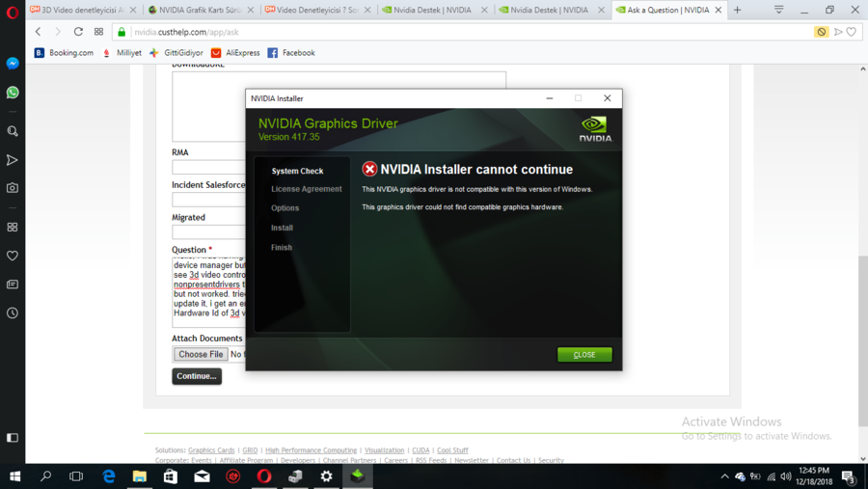
Task: Open the Opera menu logo
Action: click(x=13, y=12)
